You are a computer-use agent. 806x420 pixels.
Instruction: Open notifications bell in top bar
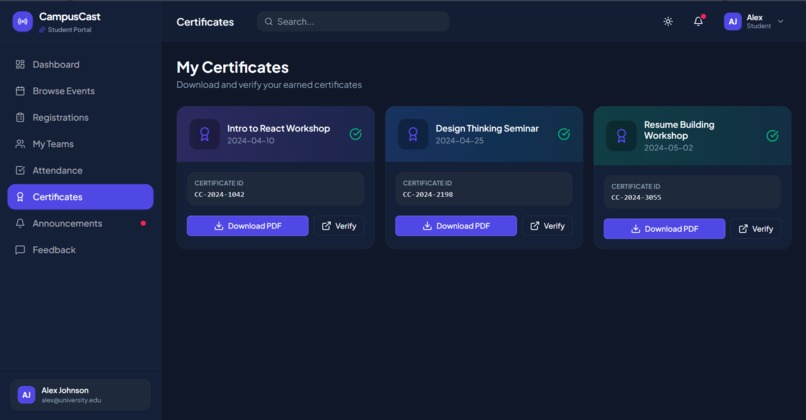(x=698, y=21)
